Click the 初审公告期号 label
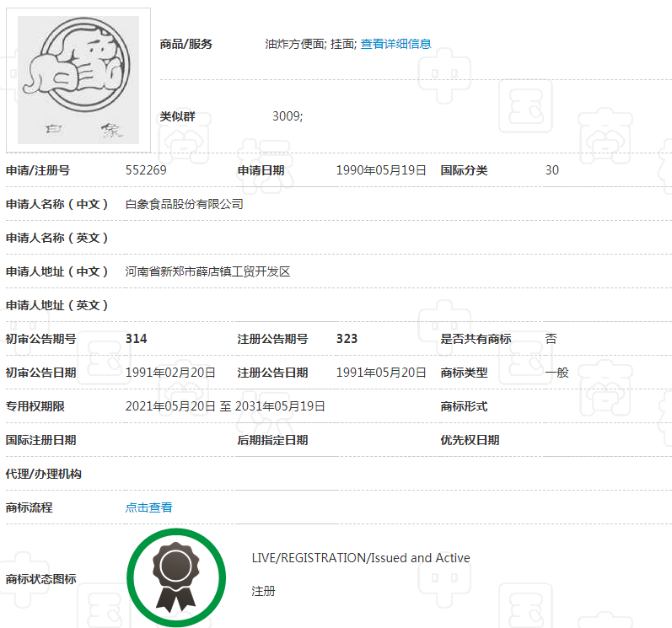 (x=40, y=339)
